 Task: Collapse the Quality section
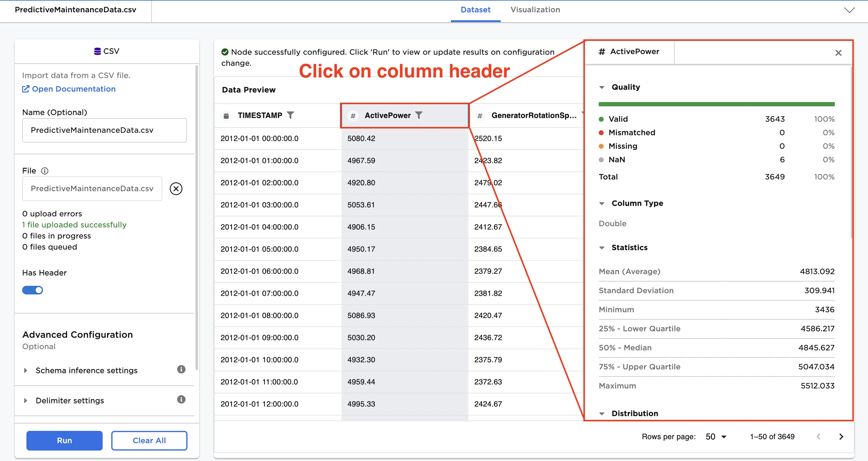(x=602, y=87)
